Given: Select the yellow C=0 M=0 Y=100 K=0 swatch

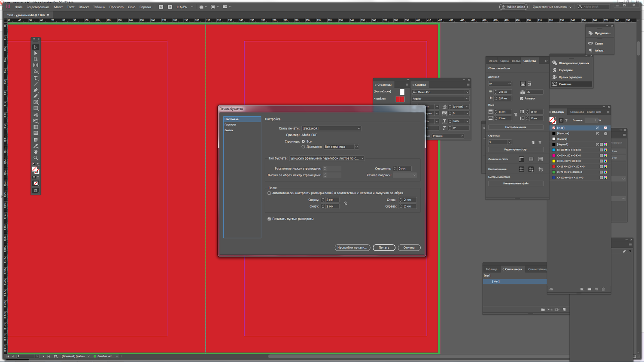Looking at the screenshot, I should tap(580, 161).
